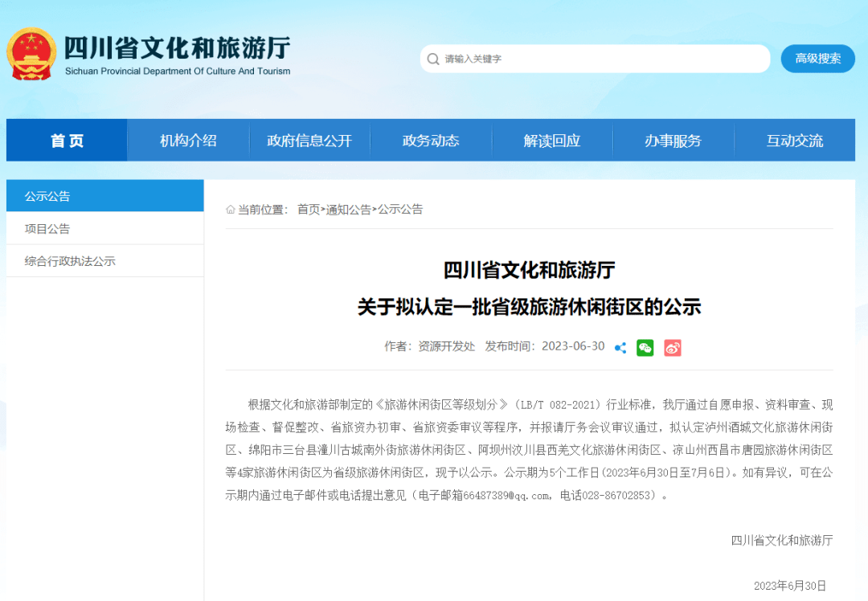Share article via WeChat icon
Viewport: 868px width, 601px height.
[645, 348]
